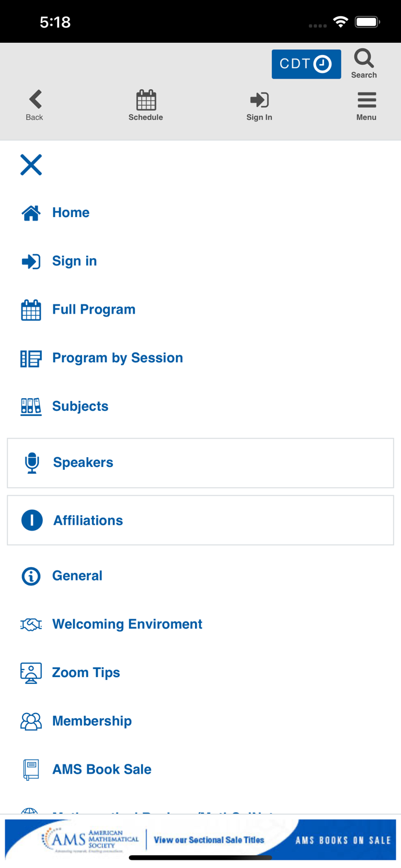Open the Speakers list

coord(83,462)
